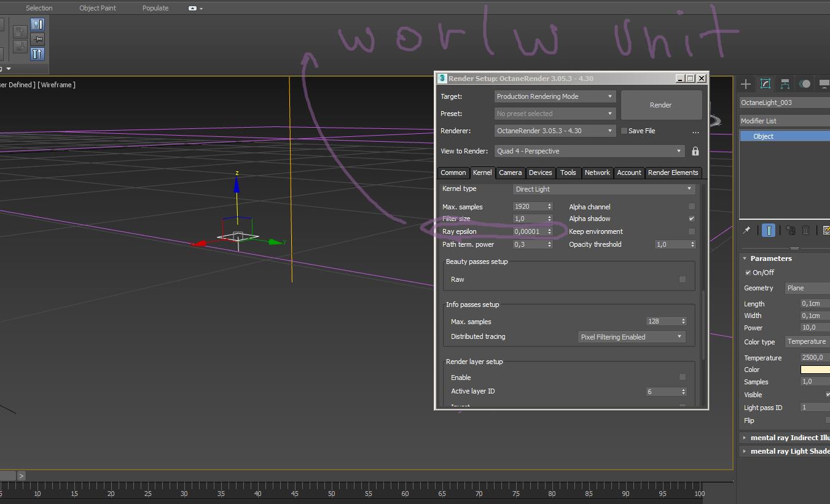Open the Motion tab icon in command panel
The width and height of the screenshot is (830, 504).
pos(805,84)
